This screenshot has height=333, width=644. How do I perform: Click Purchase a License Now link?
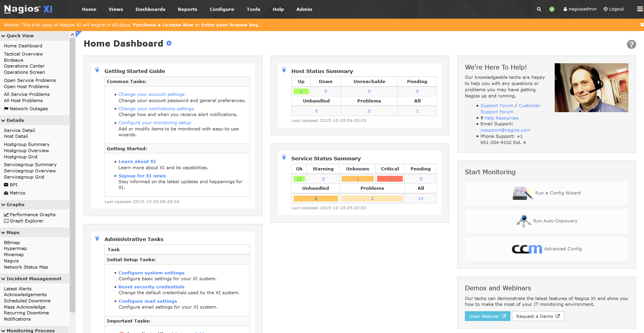pos(163,25)
